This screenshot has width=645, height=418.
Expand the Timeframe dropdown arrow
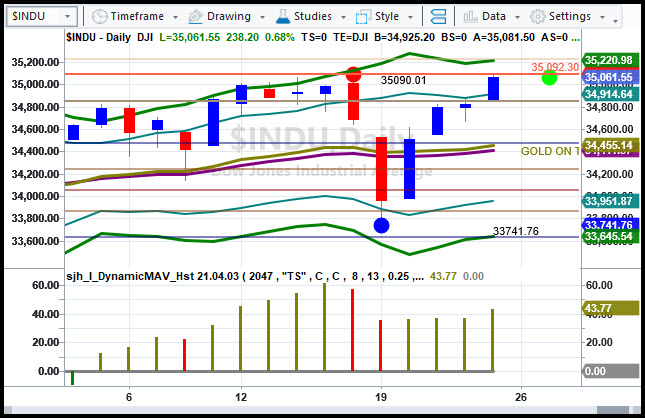175,17
